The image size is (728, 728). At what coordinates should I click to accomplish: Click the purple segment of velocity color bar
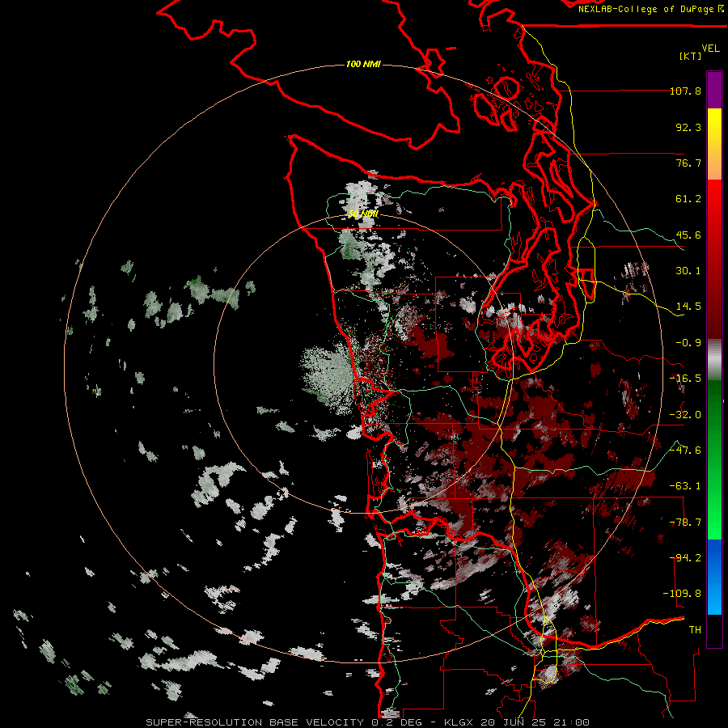pyautogui.click(x=714, y=90)
